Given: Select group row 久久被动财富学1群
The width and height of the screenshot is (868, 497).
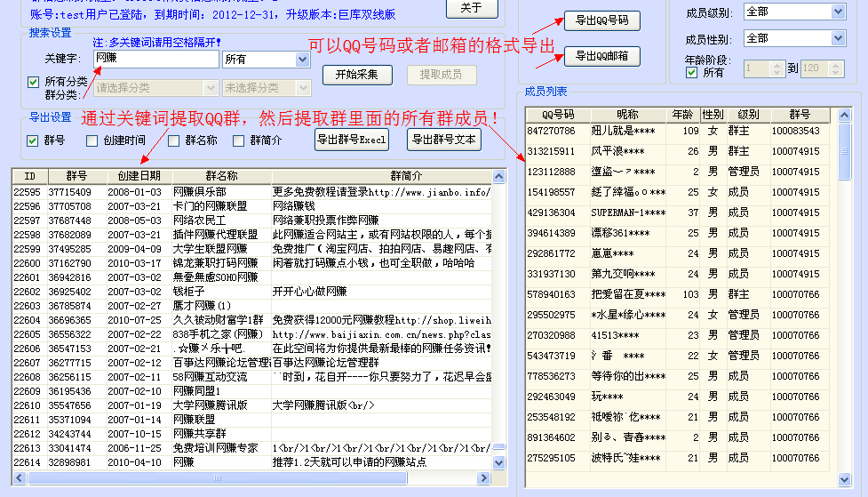Looking at the screenshot, I should click(x=252, y=320).
